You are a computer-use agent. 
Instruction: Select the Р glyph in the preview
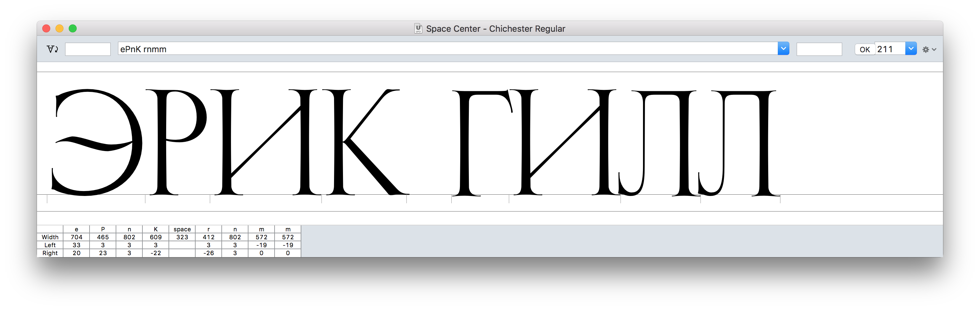[x=176, y=142]
